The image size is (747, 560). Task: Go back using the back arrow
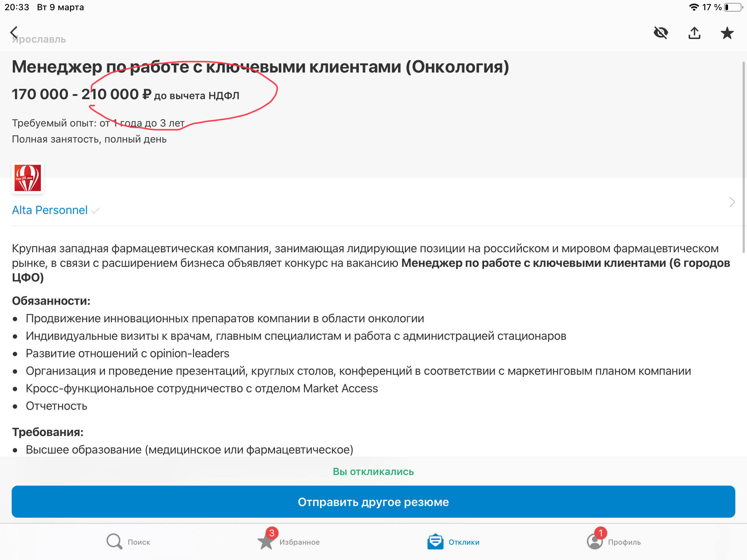14,33
